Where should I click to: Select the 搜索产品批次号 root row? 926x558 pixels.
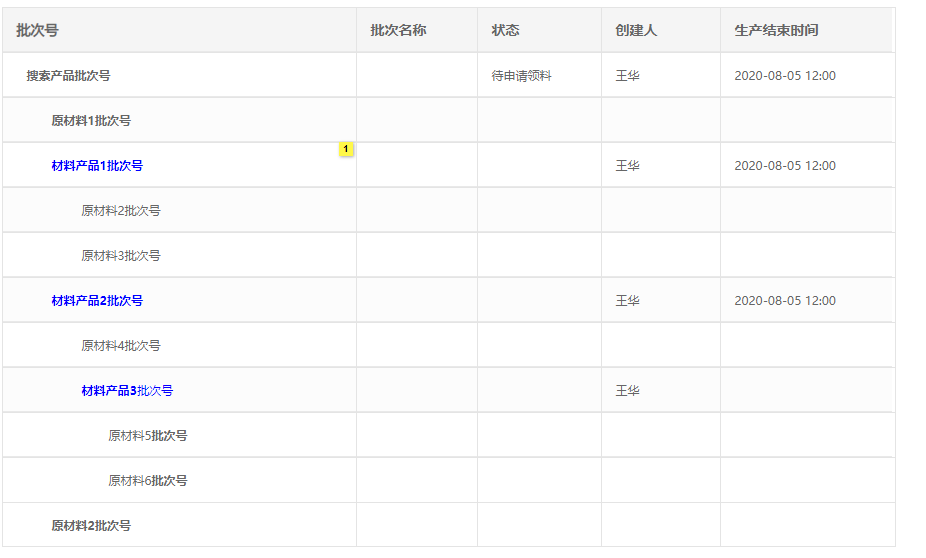pos(68,76)
